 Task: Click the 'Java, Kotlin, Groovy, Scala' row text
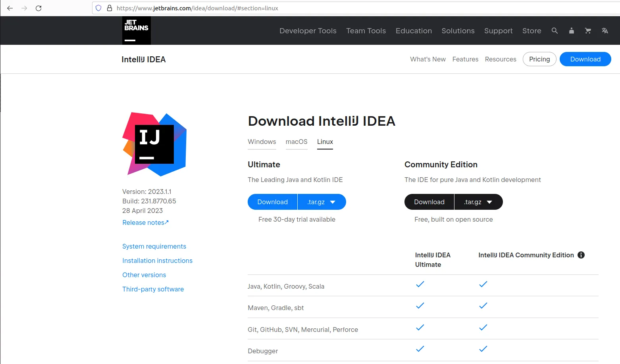tap(286, 286)
